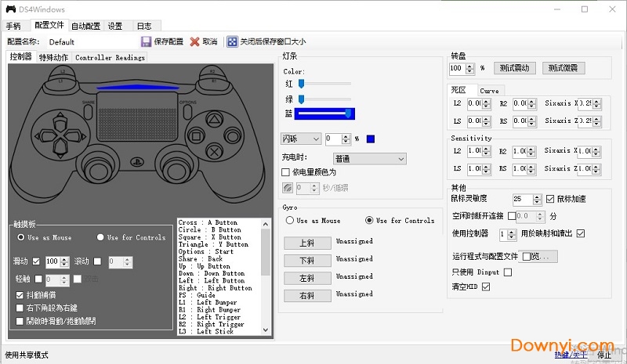Screen dimensions: 627x364
Task: Click the D-pad right arrow on the controller
Action: click(76, 136)
